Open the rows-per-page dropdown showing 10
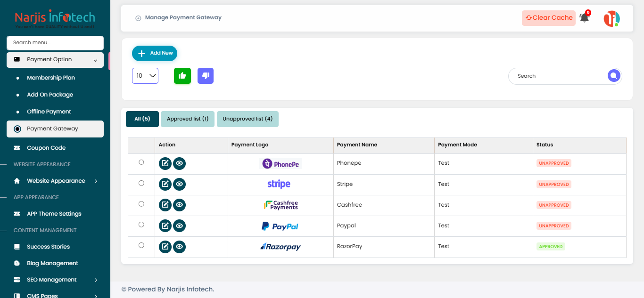The image size is (644, 298). point(145,76)
